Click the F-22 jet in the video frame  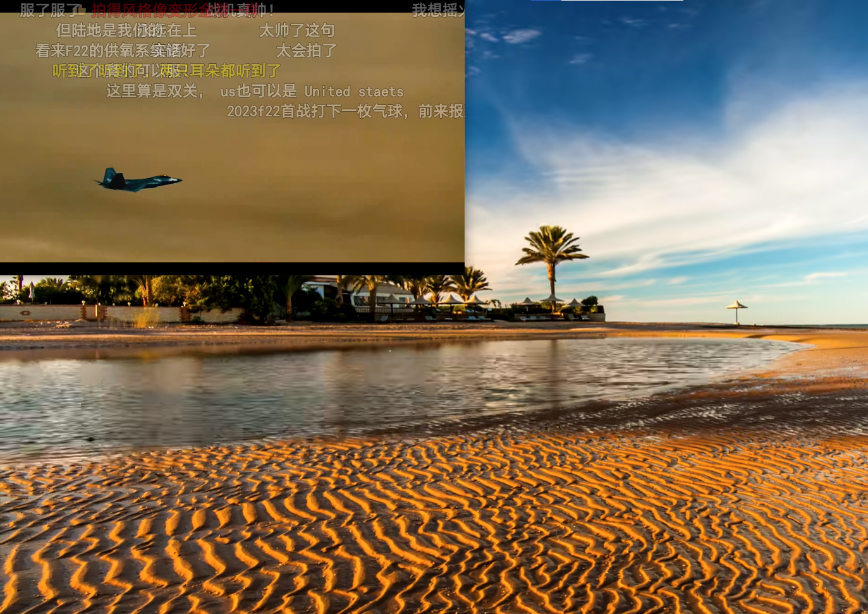tap(137, 180)
